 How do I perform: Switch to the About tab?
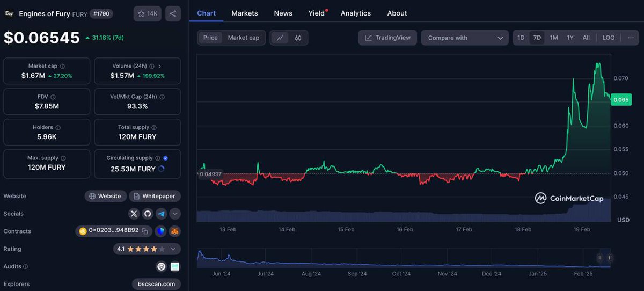[397, 13]
